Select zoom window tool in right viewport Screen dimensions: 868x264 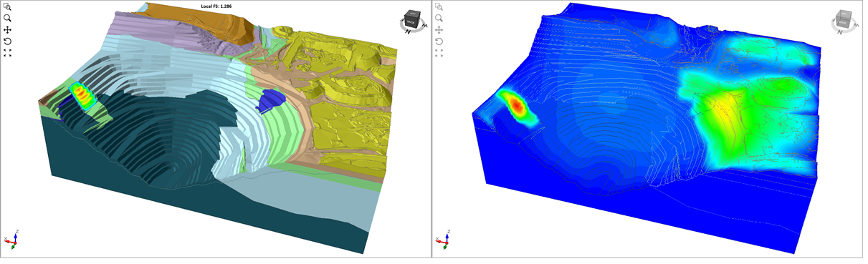[439, 6]
